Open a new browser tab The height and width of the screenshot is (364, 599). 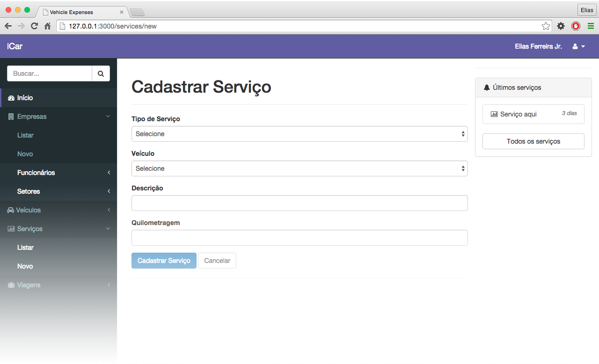[x=137, y=12]
